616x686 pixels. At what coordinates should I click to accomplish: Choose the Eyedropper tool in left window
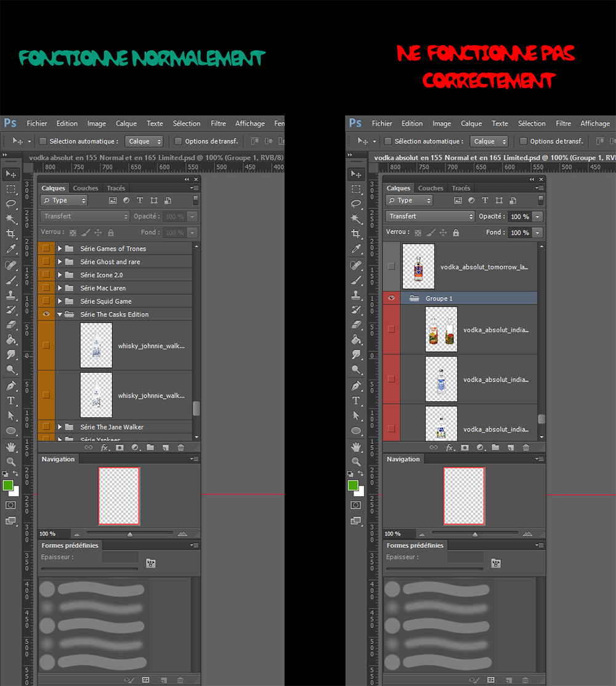[x=11, y=249]
